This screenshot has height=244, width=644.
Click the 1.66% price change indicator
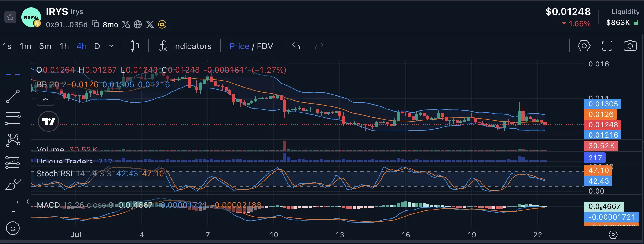[x=576, y=24]
